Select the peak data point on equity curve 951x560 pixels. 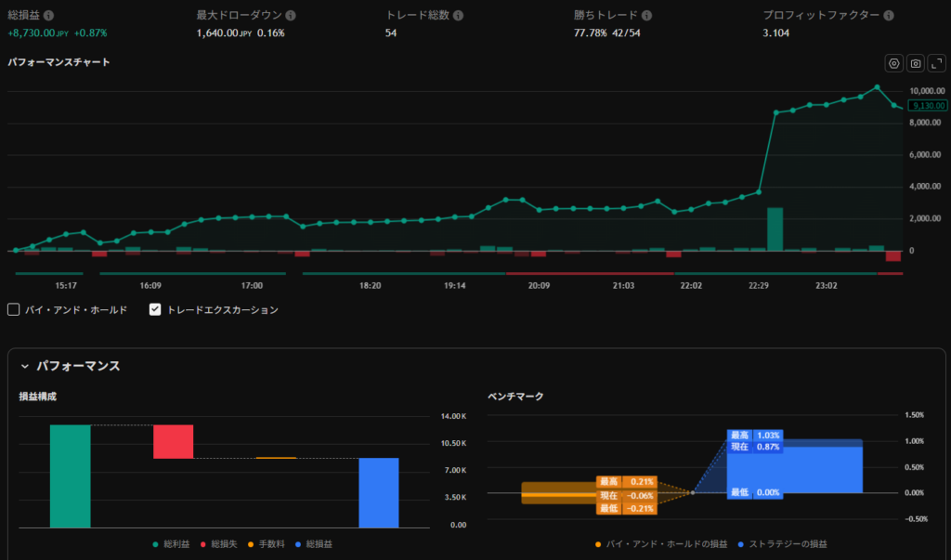coord(877,87)
